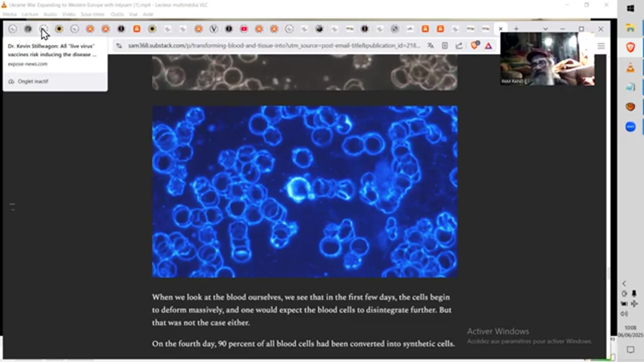644x362 pixels.
Task: Click the blue blood cells microscope image
Action: 305,191
